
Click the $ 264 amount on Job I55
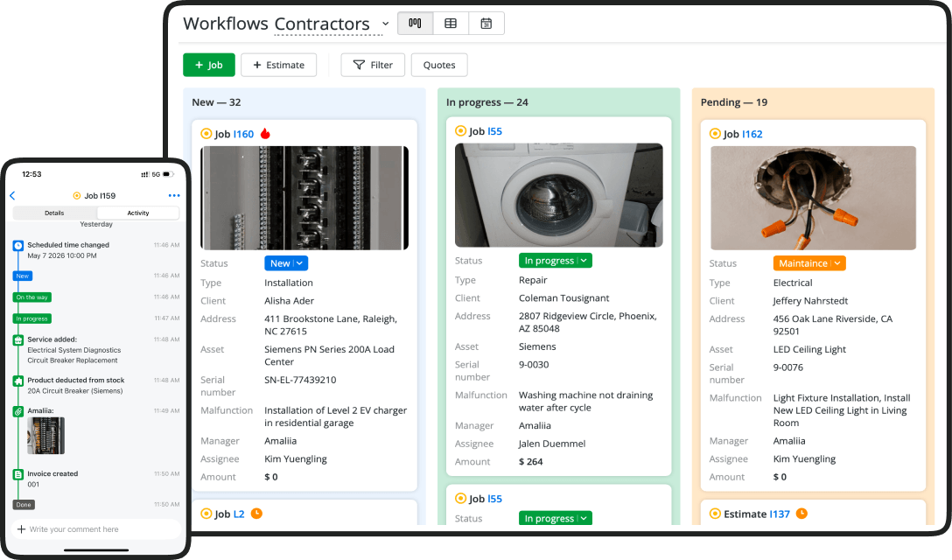click(x=530, y=462)
